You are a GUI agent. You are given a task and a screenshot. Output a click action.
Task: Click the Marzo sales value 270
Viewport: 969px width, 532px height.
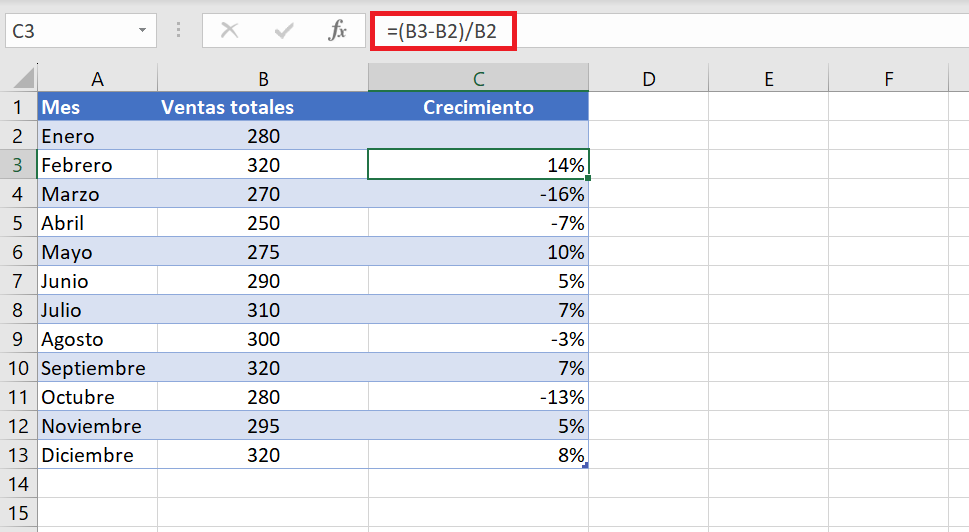tap(263, 194)
